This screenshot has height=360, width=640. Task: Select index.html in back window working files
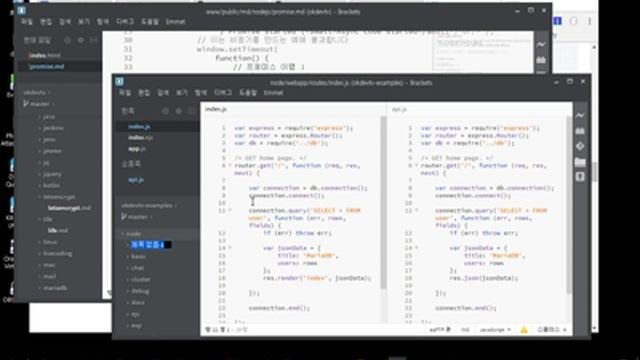[45, 55]
